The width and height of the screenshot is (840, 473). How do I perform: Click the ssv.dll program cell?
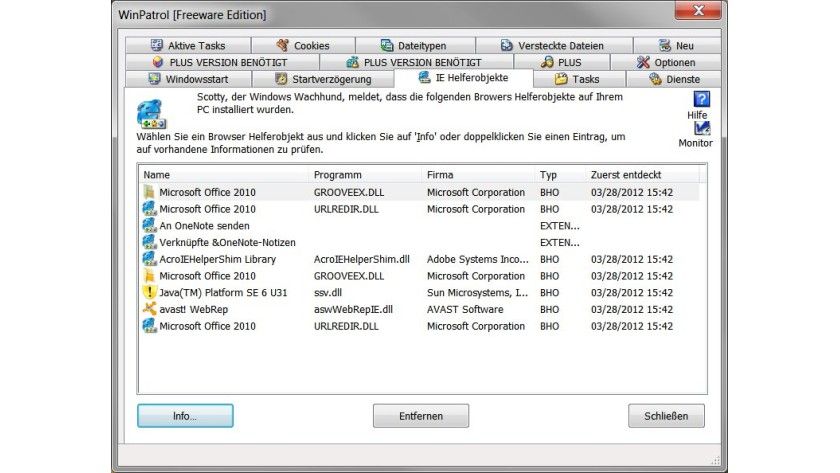tap(328, 292)
